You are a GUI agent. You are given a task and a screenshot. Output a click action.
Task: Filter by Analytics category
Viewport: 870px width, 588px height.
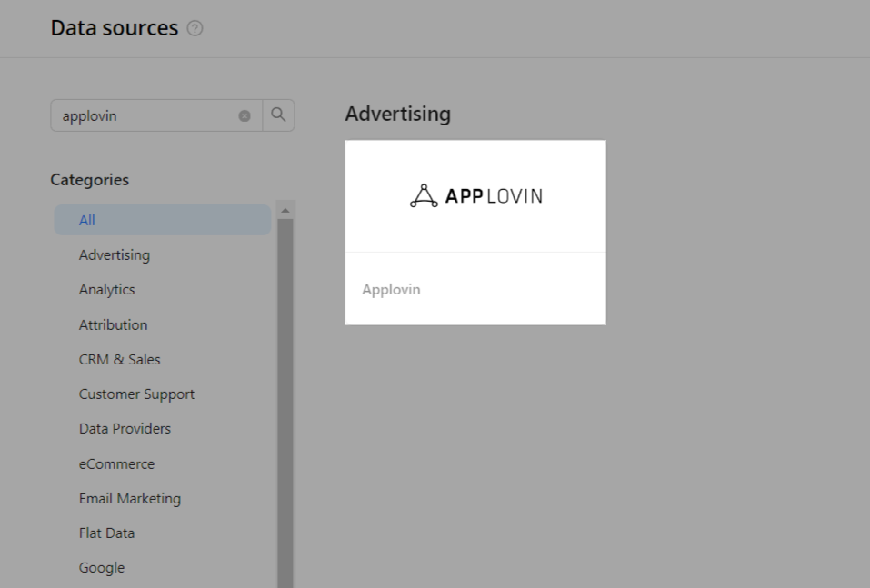pyautogui.click(x=107, y=290)
